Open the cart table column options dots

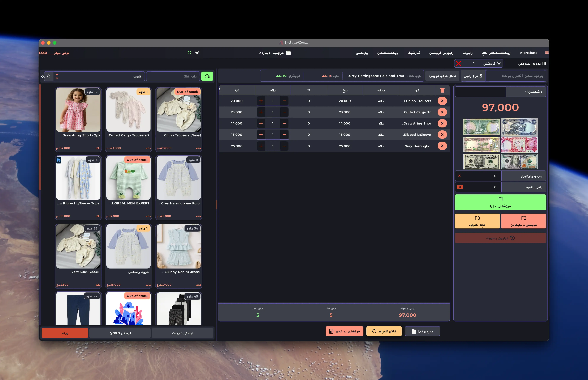220,90
